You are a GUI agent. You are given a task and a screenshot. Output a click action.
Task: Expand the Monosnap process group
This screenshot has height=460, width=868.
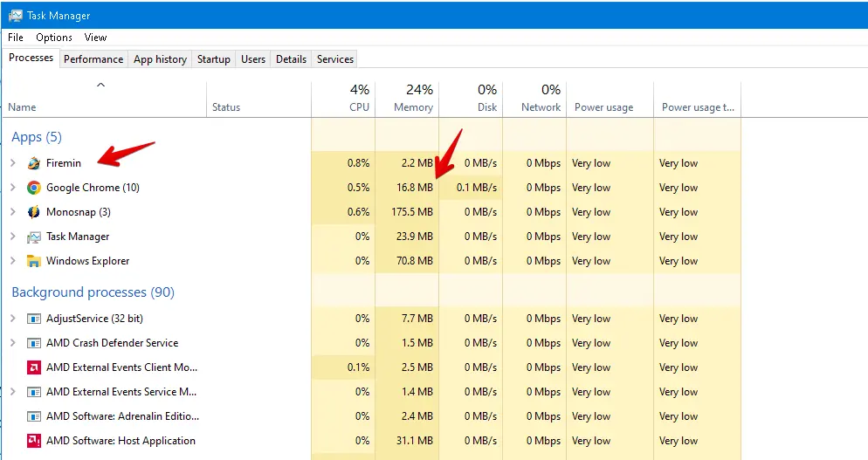(13, 211)
